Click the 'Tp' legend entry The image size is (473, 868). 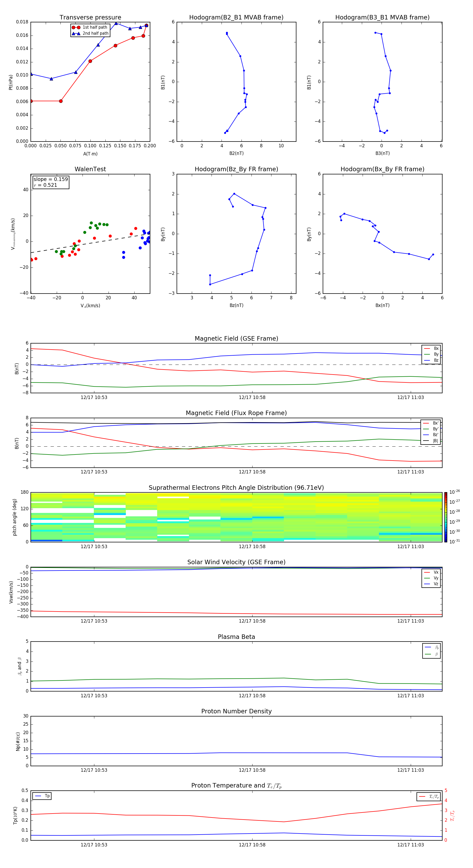click(x=42, y=796)
